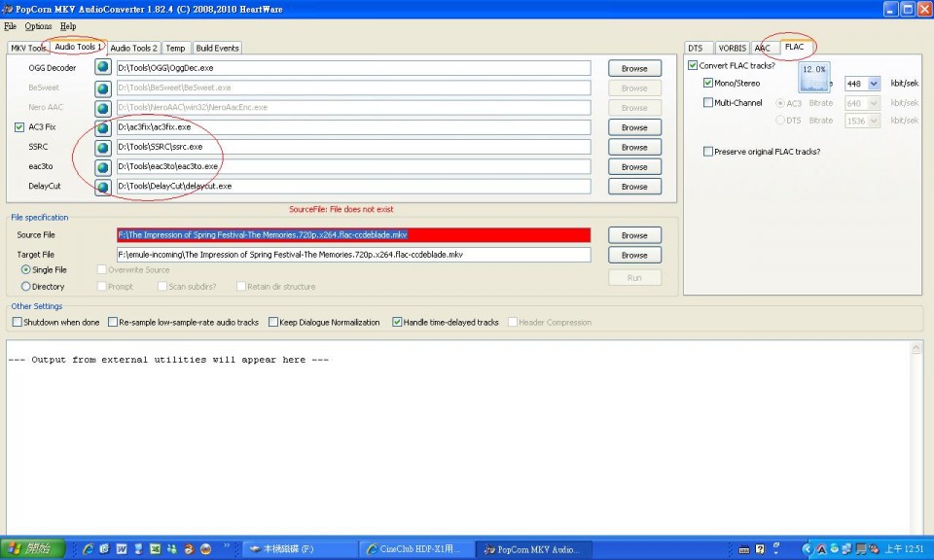Toggle Handle time-delayed tracks
This screenshot has width=934, height=560.
click(397, 322)
